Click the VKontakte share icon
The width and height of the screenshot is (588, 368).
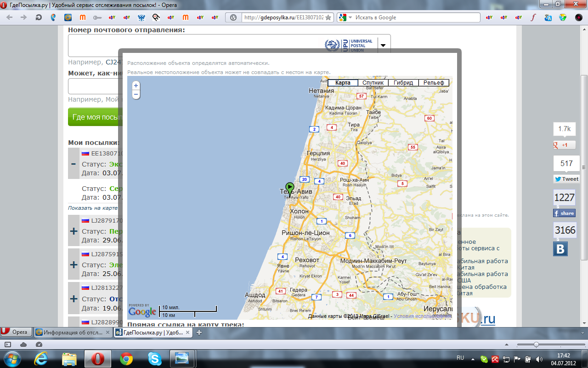[x=560, y=249]
